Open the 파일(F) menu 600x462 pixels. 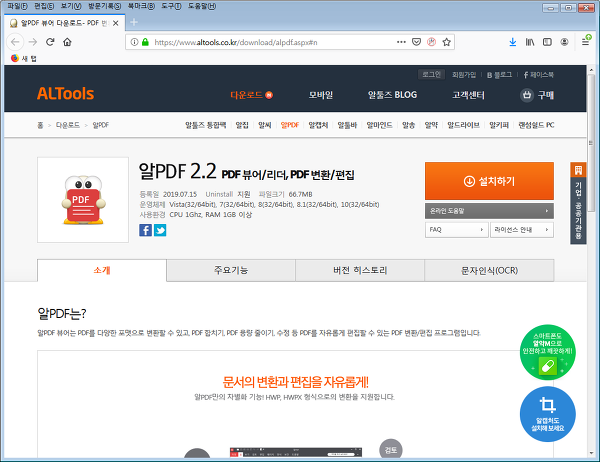(18, 6)
